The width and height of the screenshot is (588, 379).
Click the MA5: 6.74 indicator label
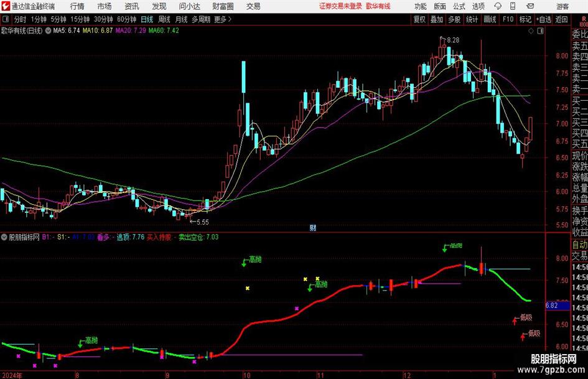pos(67,30)
